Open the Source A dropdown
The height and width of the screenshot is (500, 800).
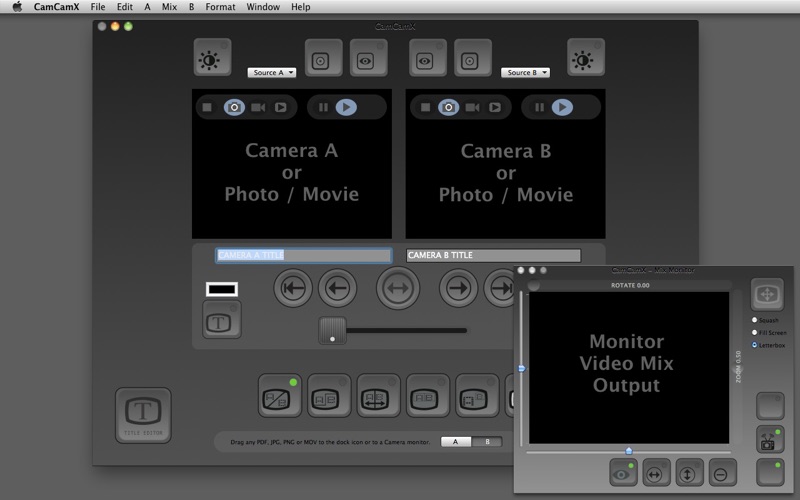[x=271, y=73]
